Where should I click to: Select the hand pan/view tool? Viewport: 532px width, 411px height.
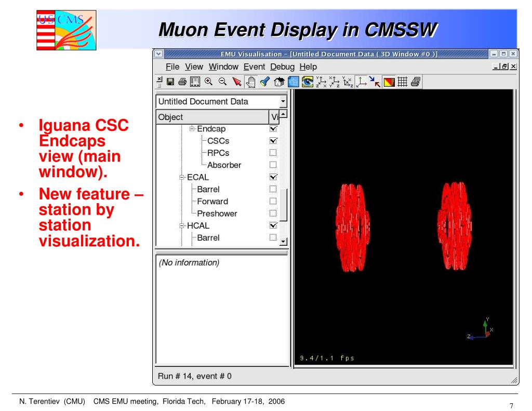pos(251,82)
